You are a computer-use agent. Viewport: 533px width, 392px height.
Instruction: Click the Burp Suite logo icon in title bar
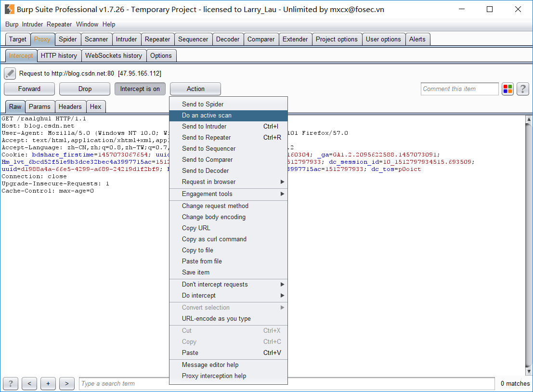pyautogui.click(x=10, y=9)
